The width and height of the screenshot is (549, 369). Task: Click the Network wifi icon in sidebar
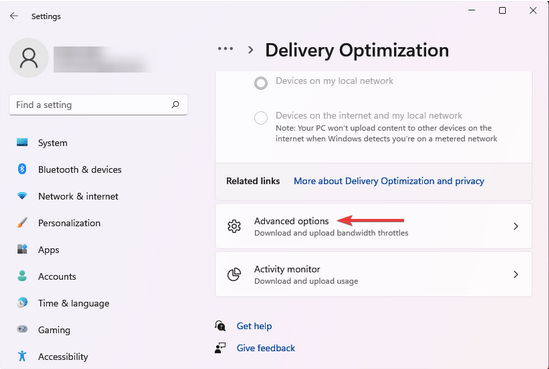click(x=22, y=196)
